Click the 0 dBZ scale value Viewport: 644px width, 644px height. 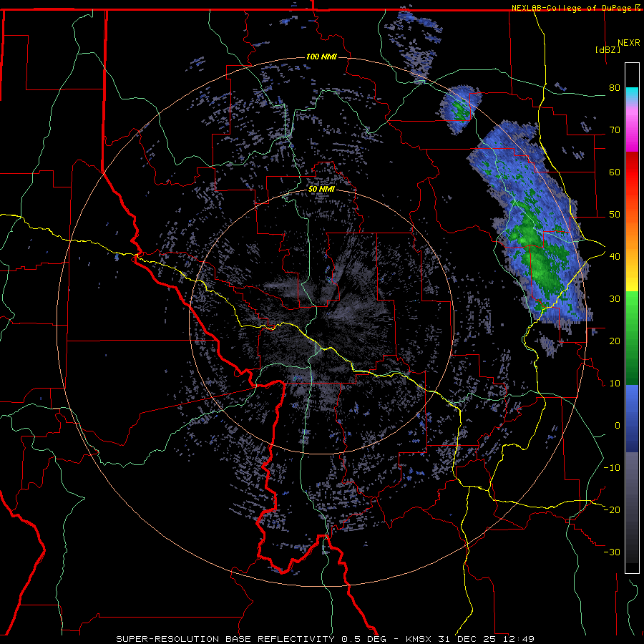[618, 426]
